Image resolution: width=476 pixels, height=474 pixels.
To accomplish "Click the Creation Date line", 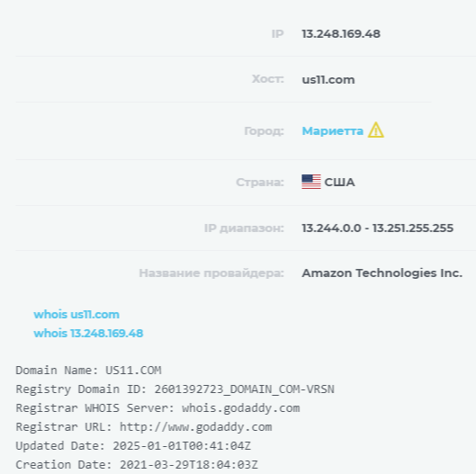I will (x=137, y=465).
